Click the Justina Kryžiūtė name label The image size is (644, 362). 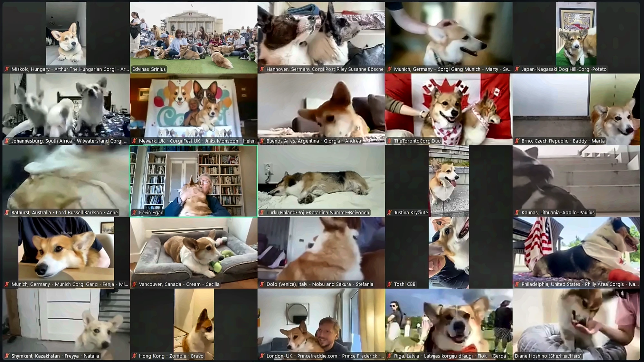click(411, 213)
